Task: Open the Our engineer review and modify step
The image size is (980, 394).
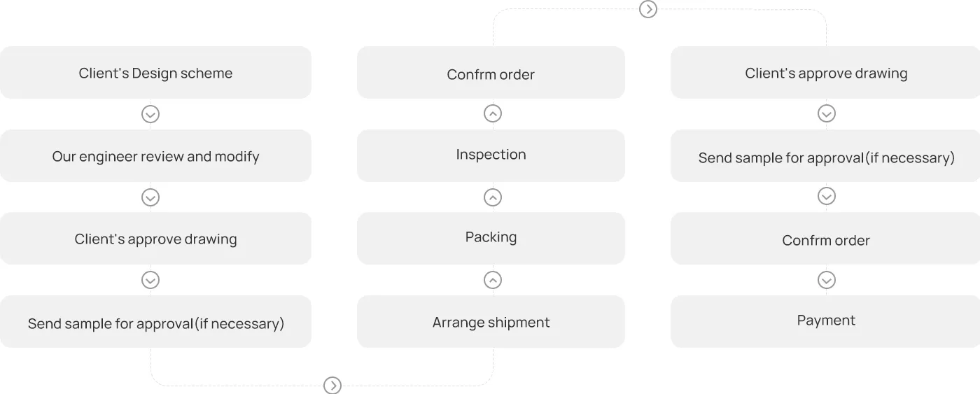Action: click(x=155, y=156)
